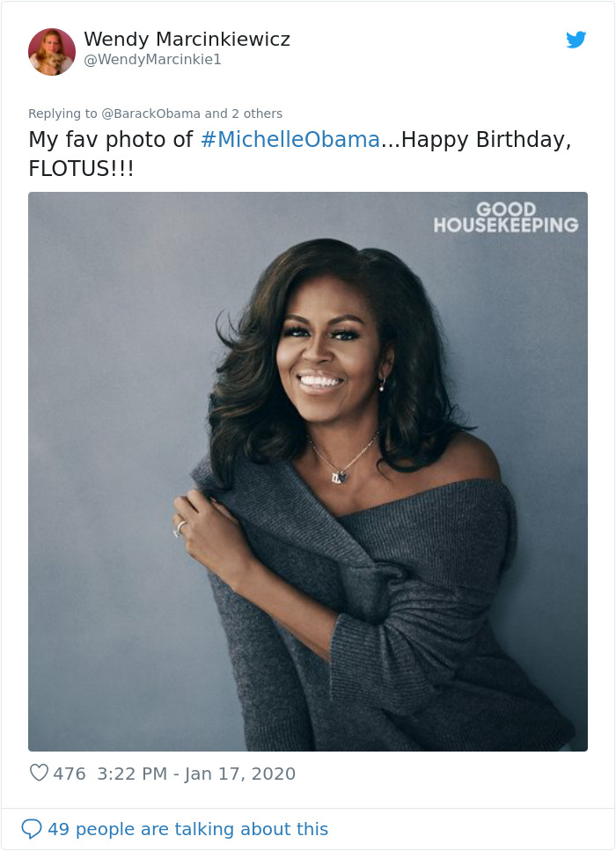
Task: Click the bottom conversation bar
Action: click(308, 828)
